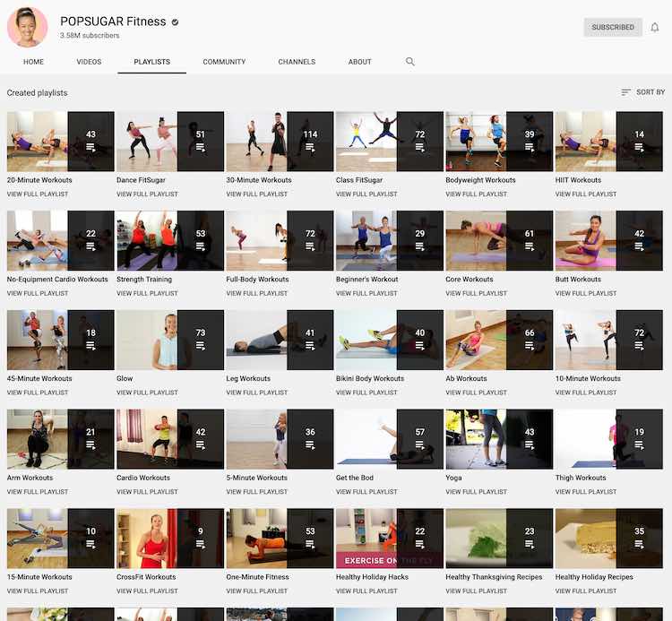View full playlist for No-Equipment Cardio Workouts

tap(38, 293)
